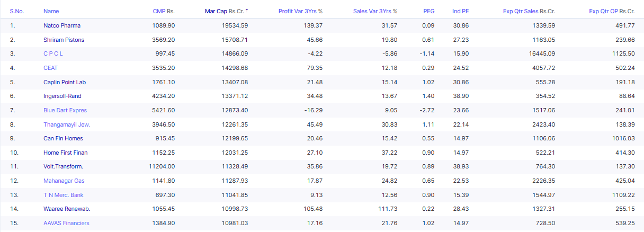Click the Name column header
The image size is (644, 232).
point(51,11)
